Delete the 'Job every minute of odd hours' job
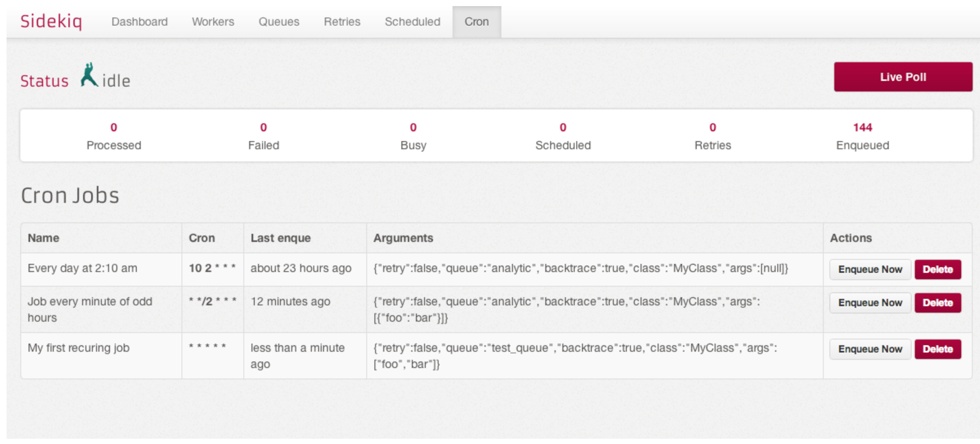 pyautogui.click(x=938, y=303)
